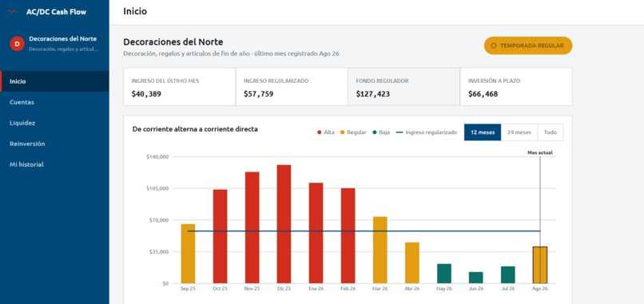The width and height of the screenshot is (644, 304).
Task: Click the Abr 26 yellow bar
Action: click(412, 263)
